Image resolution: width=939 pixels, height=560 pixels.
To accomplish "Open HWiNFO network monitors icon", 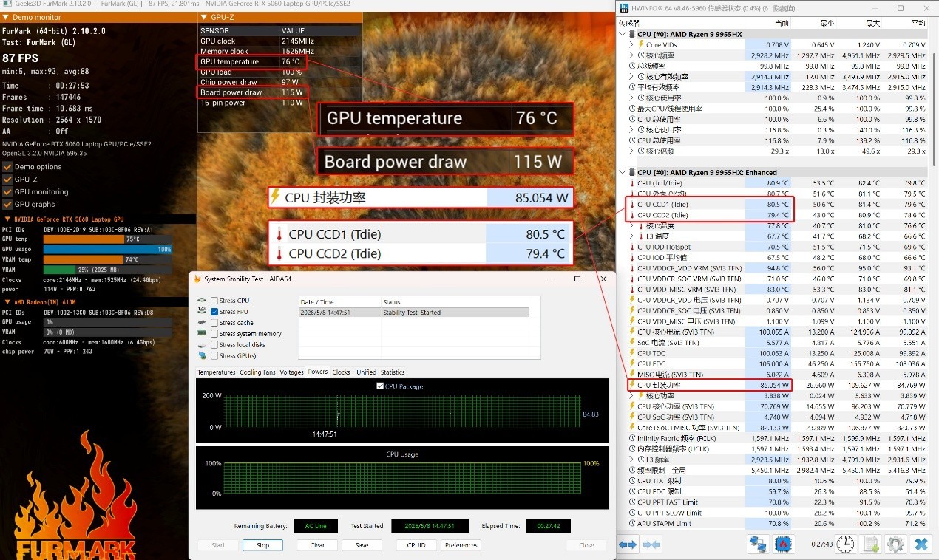I will [758, 544].
